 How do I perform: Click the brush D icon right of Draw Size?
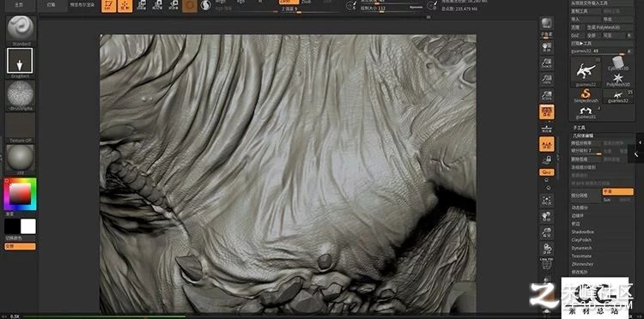click(x=432, y=6)
